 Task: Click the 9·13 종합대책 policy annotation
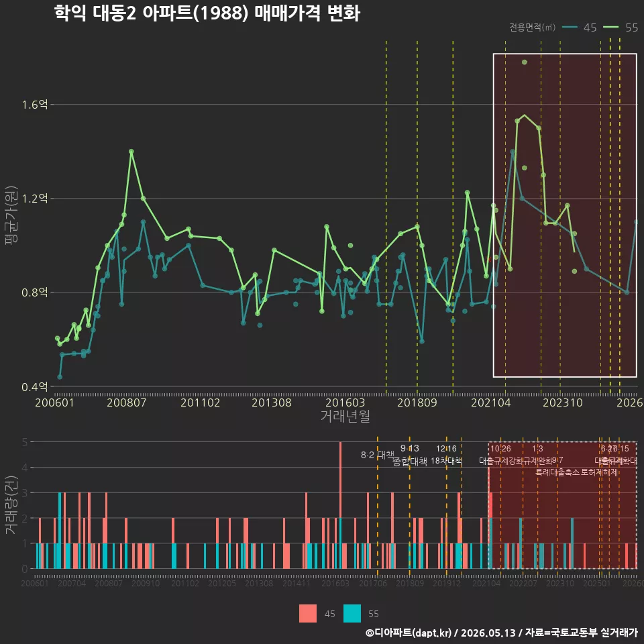[410, 455]
